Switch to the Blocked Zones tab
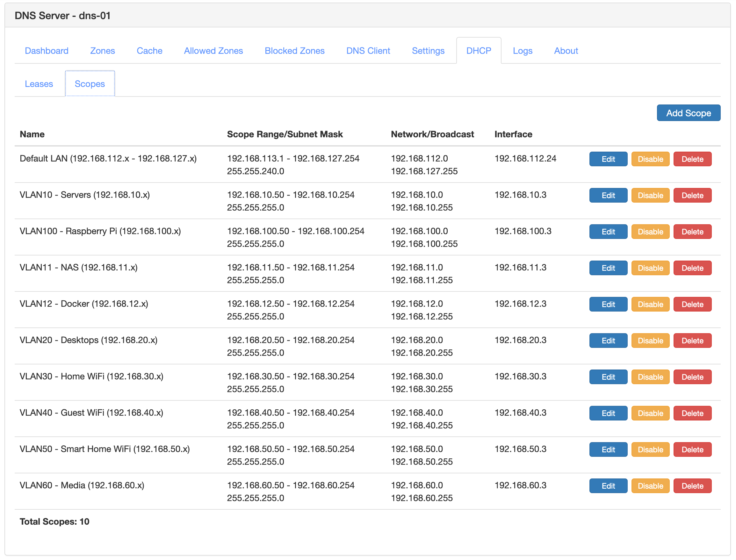736x560 pixels. 294,51
